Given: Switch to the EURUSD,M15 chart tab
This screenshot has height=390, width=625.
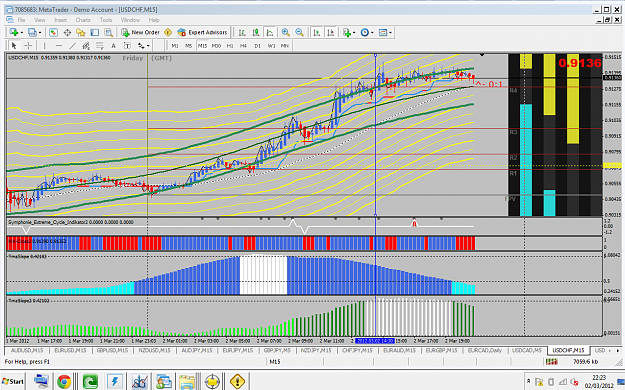Looking at the screenshot, I should pos(70,350).
